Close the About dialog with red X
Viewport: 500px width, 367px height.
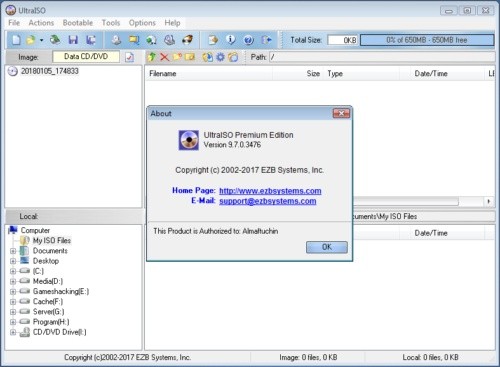(x=341, y=113)
